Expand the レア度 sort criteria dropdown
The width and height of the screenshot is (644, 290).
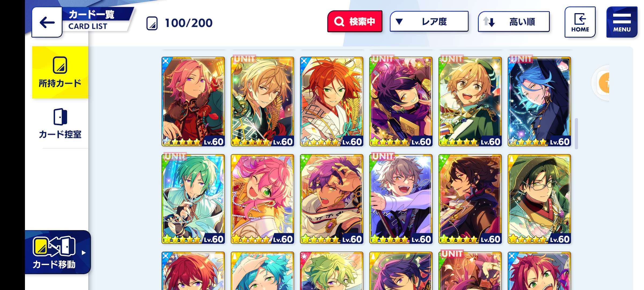point(429,21)
